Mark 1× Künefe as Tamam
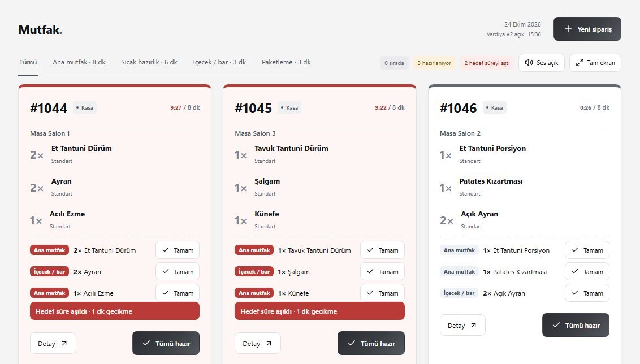 (382, 293)
